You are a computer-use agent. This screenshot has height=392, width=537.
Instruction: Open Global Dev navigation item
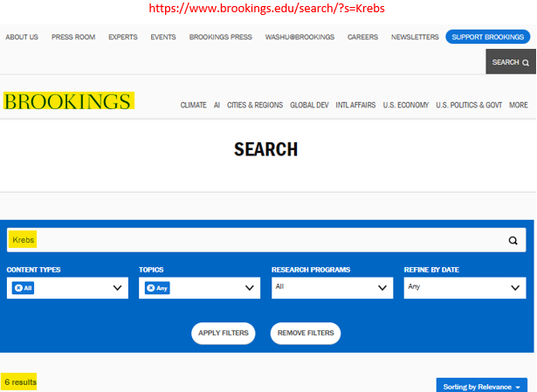point(309,105)
